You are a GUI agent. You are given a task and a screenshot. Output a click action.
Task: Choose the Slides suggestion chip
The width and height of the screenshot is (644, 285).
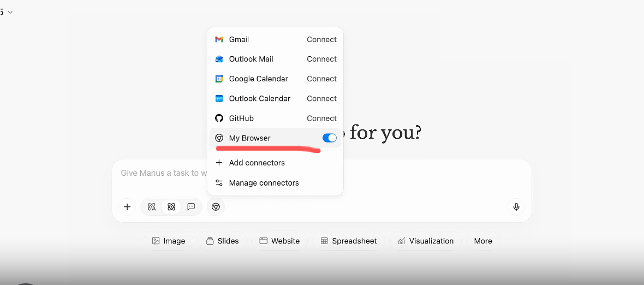point(222,241)
